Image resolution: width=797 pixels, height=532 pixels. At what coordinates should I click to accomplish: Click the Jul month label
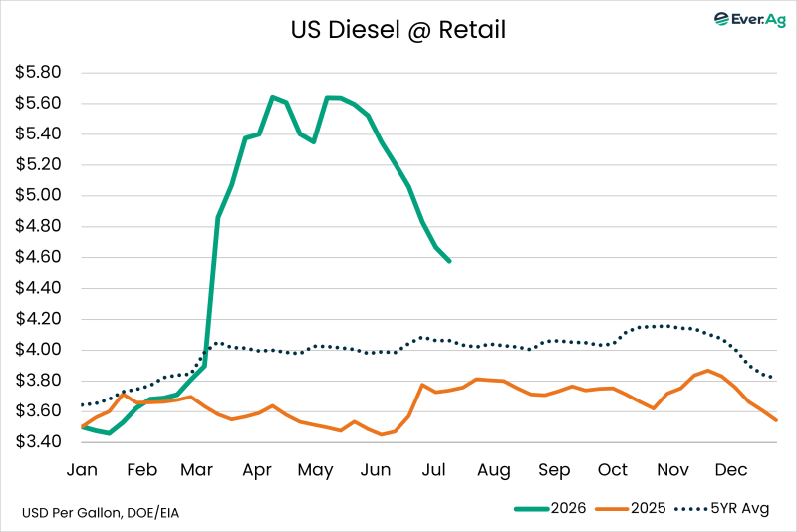click(433, 470)
